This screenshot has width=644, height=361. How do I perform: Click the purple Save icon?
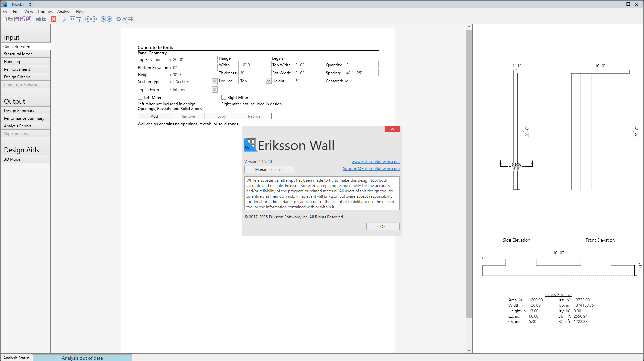point(17,19)
